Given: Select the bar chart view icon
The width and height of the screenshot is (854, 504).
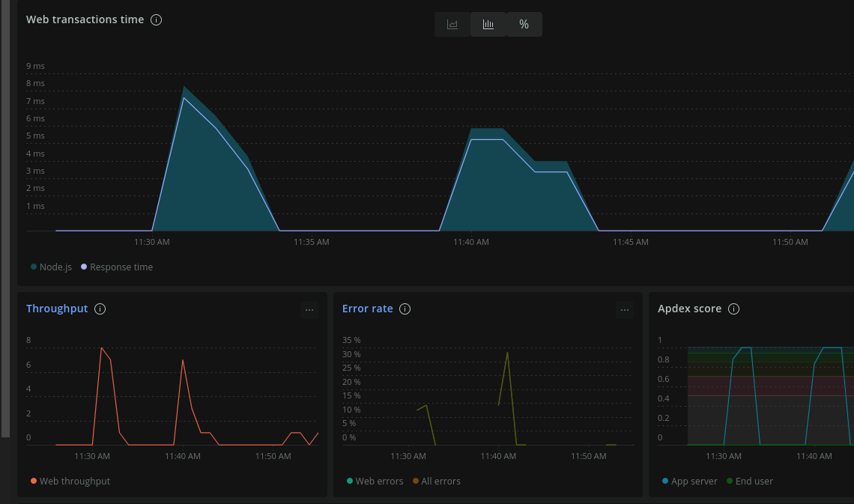Looking at the screenshot, I should pos(488,25).
